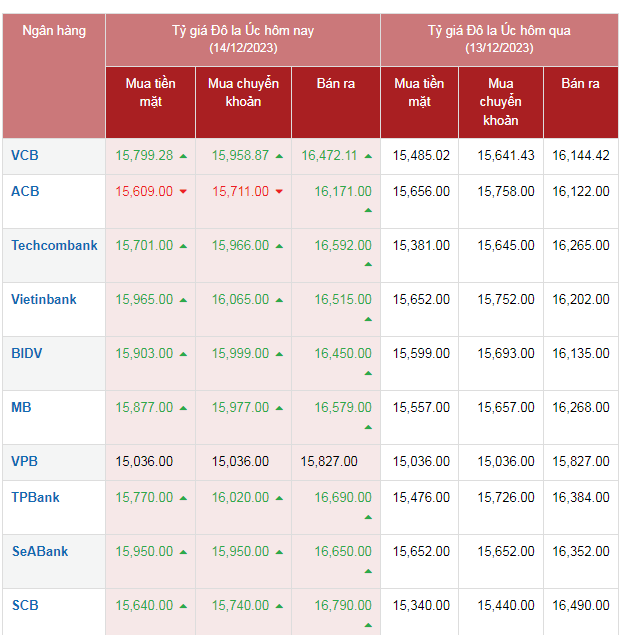Screen dimensions: 627x635
Task: Open the Techcombank bank link
Action: [x=54, y=245]
